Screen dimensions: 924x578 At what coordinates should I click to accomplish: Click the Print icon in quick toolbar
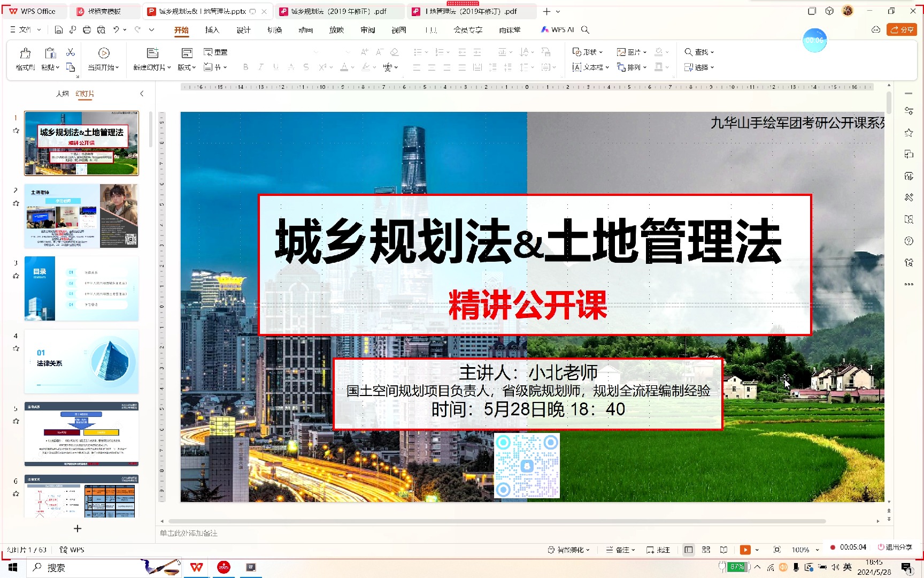87,29
